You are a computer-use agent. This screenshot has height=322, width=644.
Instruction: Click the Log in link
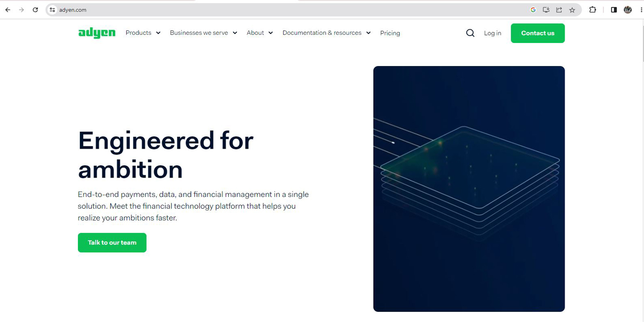pos(493,33)
